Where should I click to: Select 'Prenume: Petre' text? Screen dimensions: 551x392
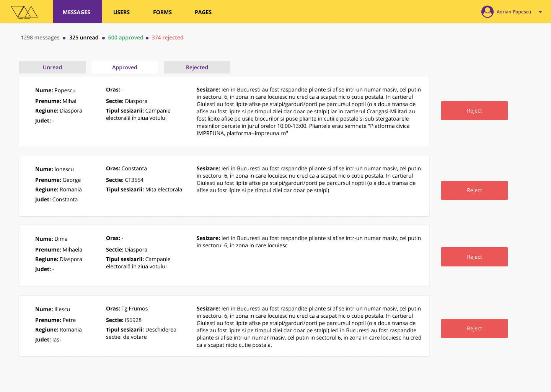pyautogui.click(x=56, y=320)
